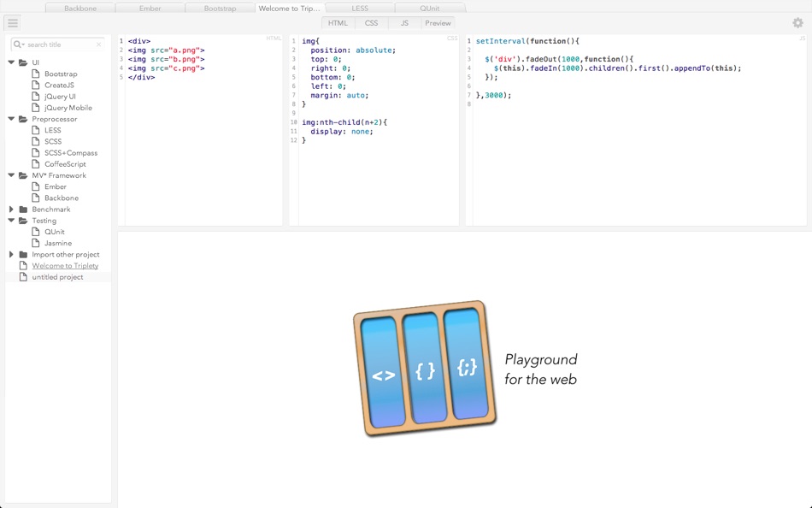The width and height of the screenshot is (812, 508).
Task: Open settings with the gear icon
Action: [x=797, y=23]
